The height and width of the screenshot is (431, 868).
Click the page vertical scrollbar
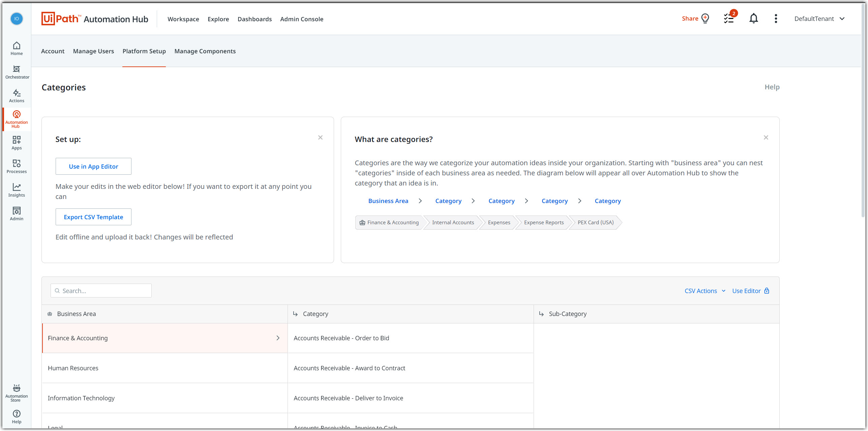863,111
